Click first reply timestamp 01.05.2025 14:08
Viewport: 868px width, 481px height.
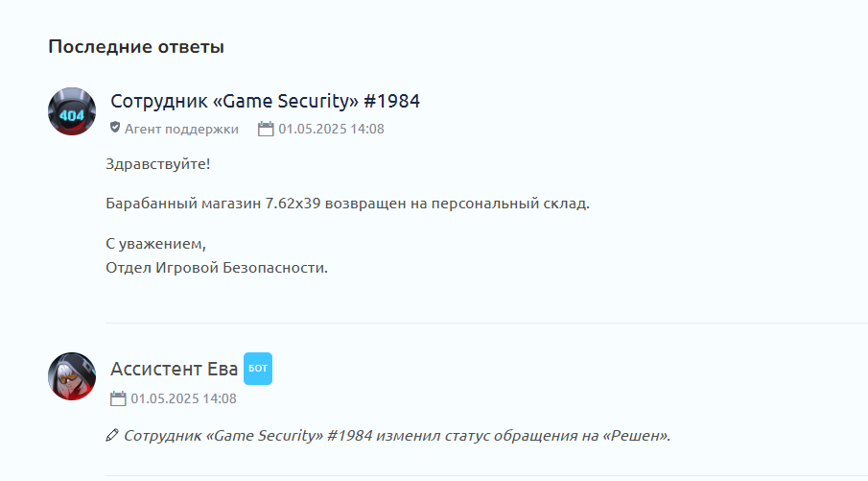(331, 129)
